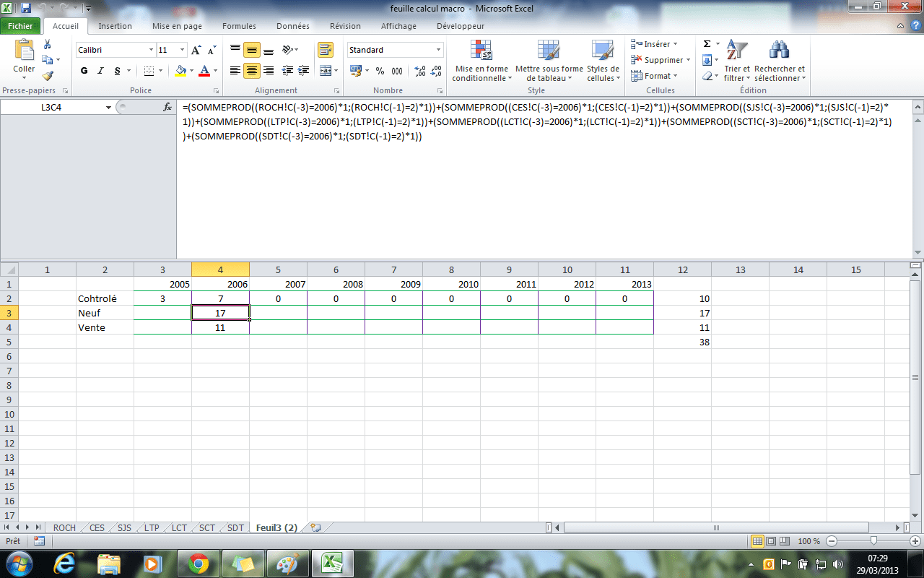Click the Coller (paste) icon
This screenshot has height=578, width=924.
[24, 51]
